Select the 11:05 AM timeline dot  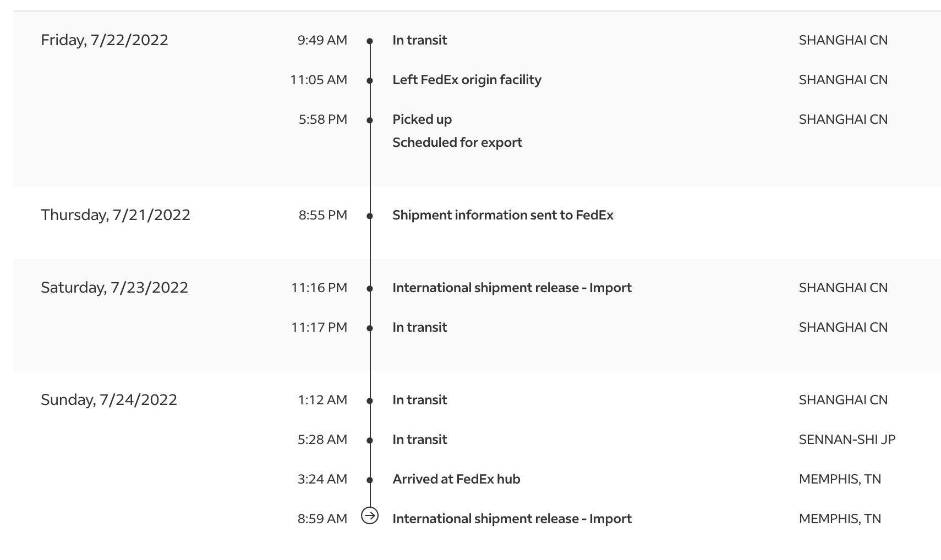point(370,81)
